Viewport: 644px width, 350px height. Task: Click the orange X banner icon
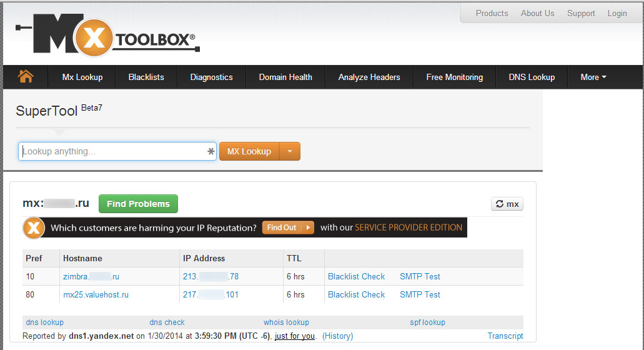(34, 227)
